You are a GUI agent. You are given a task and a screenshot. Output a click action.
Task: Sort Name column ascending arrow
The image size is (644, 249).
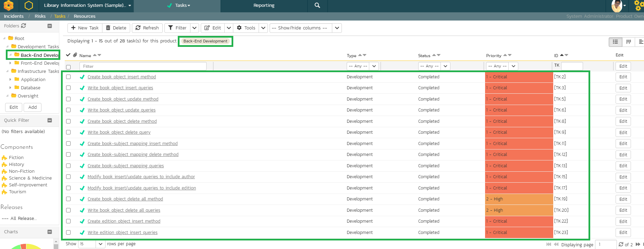[x=95, y=55]
